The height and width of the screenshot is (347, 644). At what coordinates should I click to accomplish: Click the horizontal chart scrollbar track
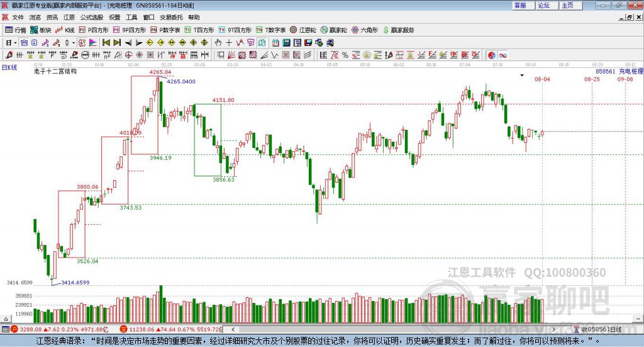pyautogui.click(x=394, y=329)
